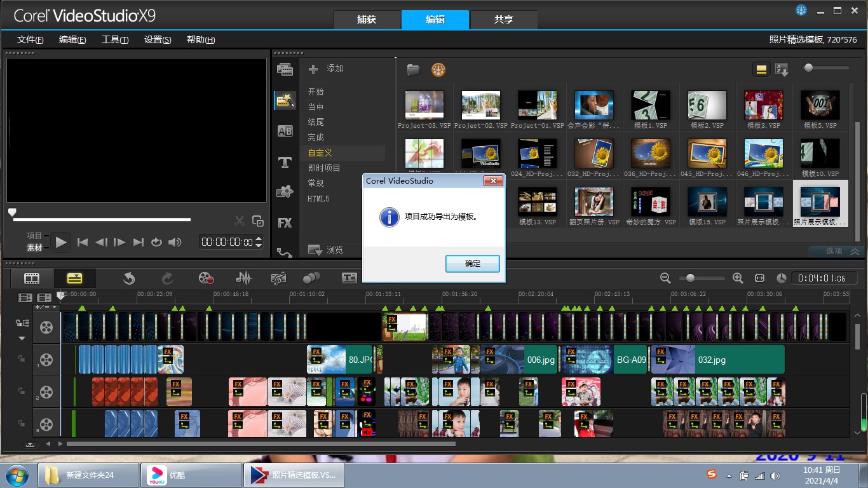
Task: Toggle lock on overlay track 3
Action: click(x=22, y=423)
